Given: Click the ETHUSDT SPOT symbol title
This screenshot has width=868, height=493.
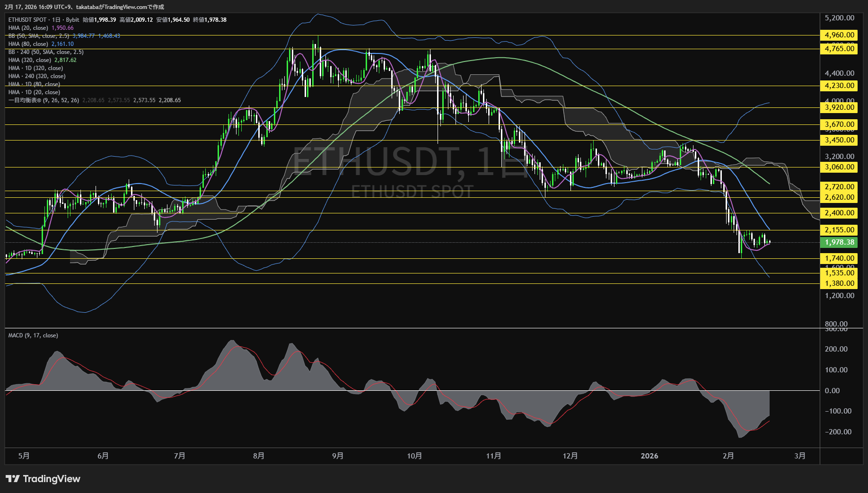Looking at the screenshot, I should pos(27,20).
